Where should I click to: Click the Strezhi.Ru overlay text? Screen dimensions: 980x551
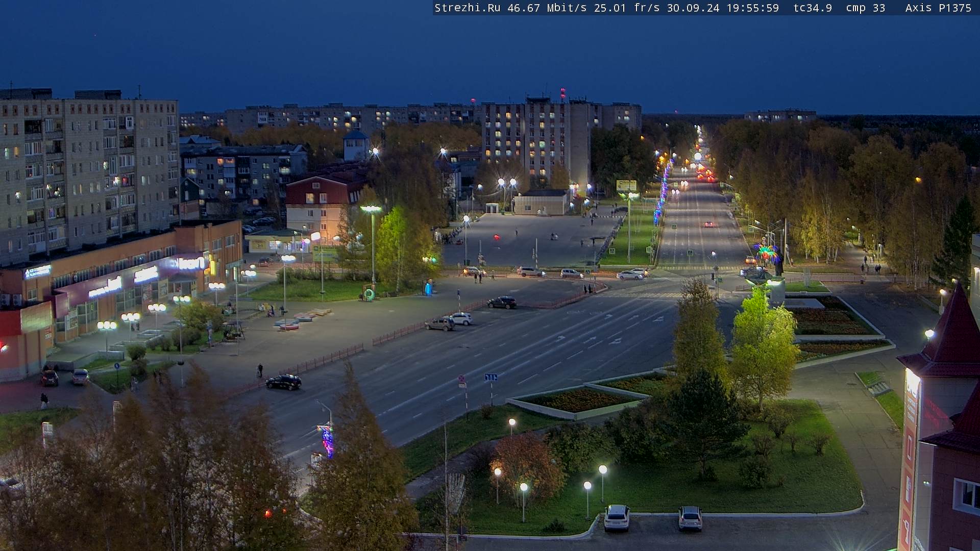467,8
